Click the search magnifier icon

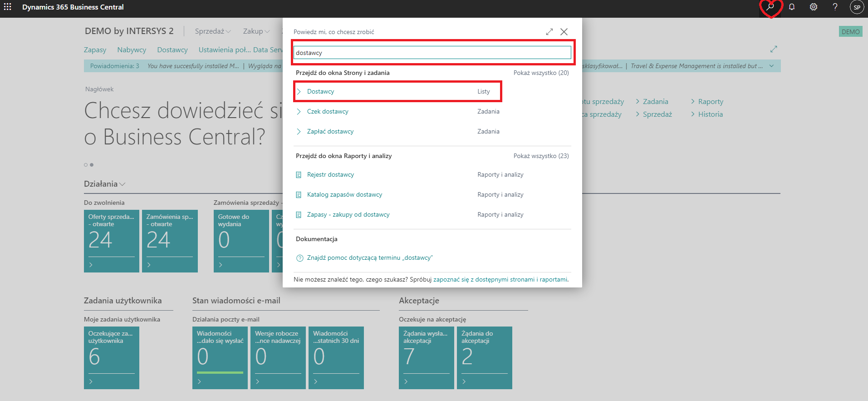(x=770, y=7)
